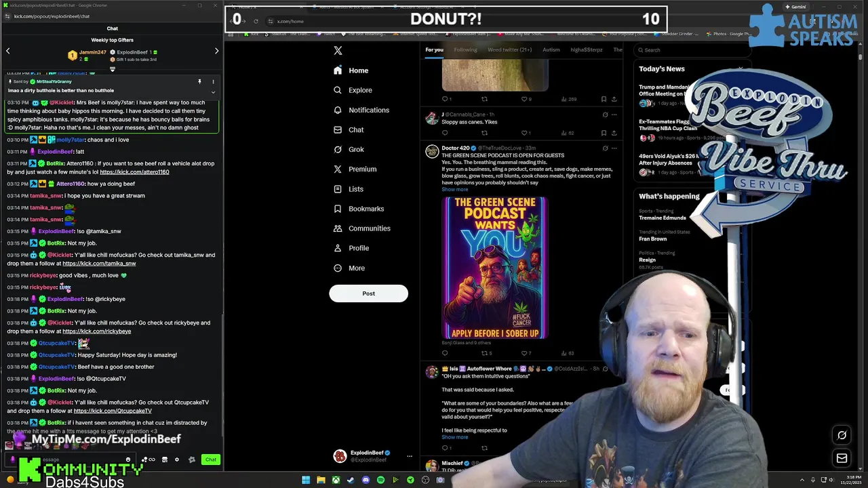Select the For you tab
868x488 pixels.
pos(434,49)
